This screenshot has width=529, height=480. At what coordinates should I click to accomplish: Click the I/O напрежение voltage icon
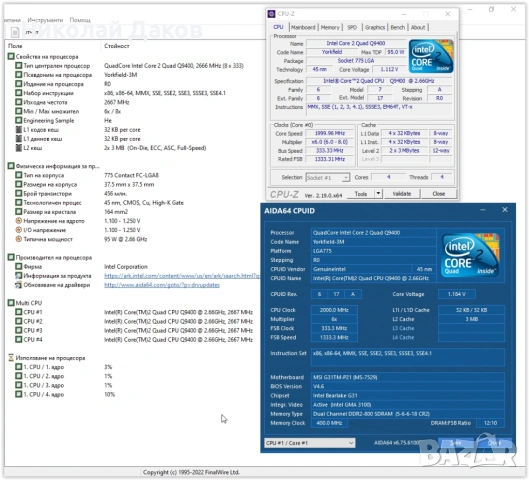point(19,230)
